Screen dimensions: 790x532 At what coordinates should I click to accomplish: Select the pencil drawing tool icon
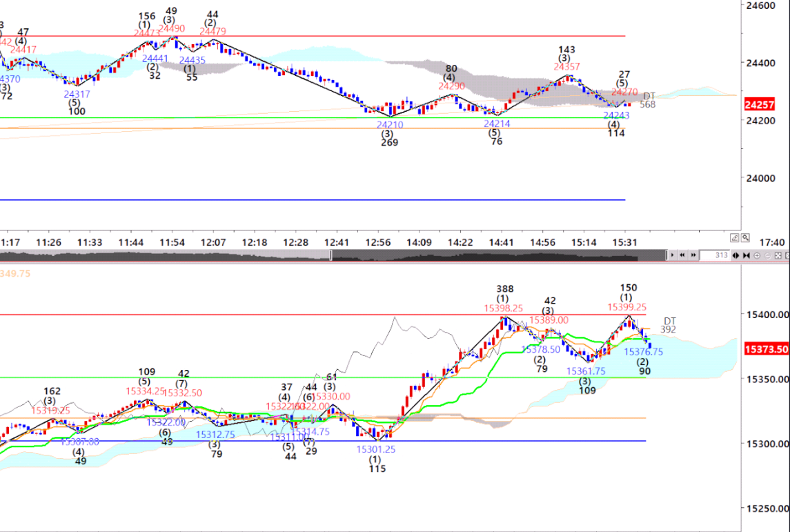click(735, 237)
